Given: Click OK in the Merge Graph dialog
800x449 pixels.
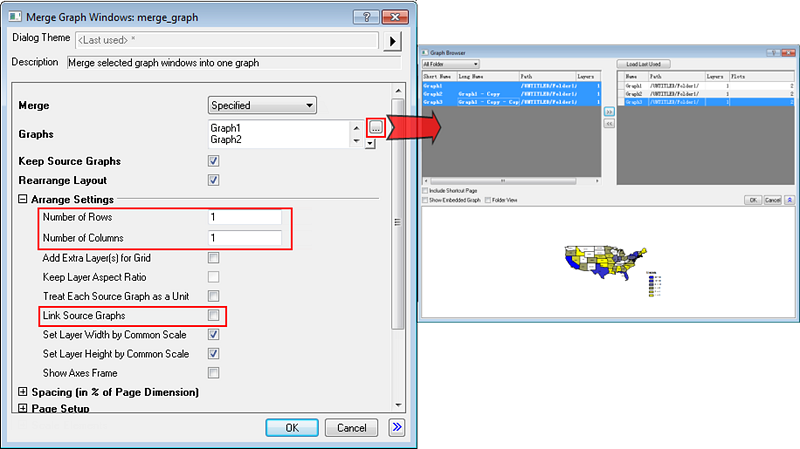Looking at the screenshot, I should tap(292, 427).
